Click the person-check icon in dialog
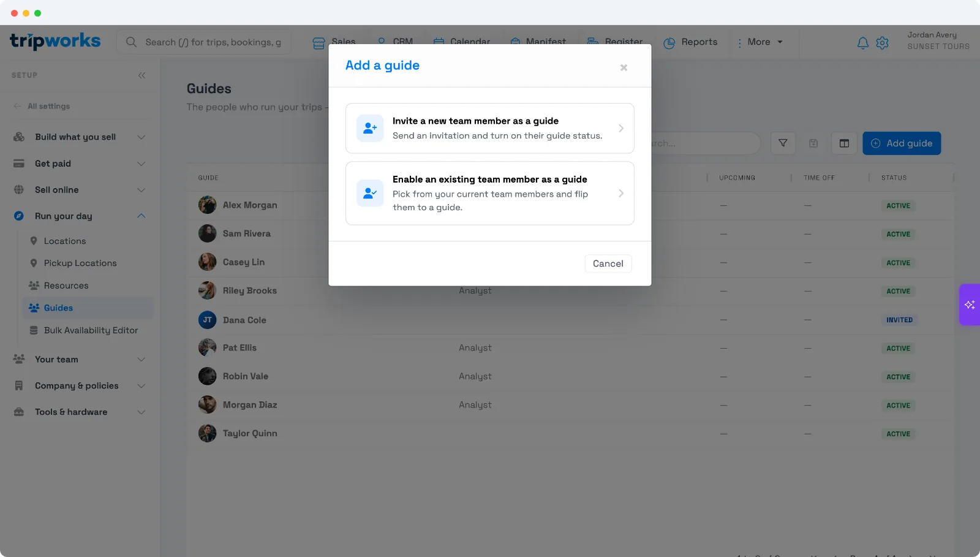Screen dimensions: 980x557 (370, 193)
